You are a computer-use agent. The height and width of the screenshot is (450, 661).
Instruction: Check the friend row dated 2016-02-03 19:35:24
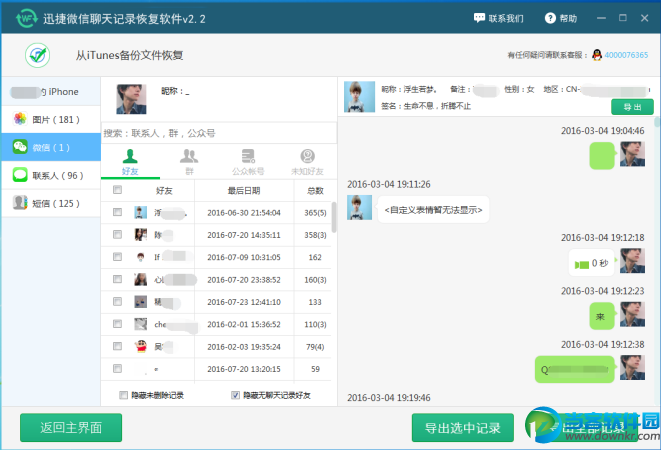click(x=117, y=346)
